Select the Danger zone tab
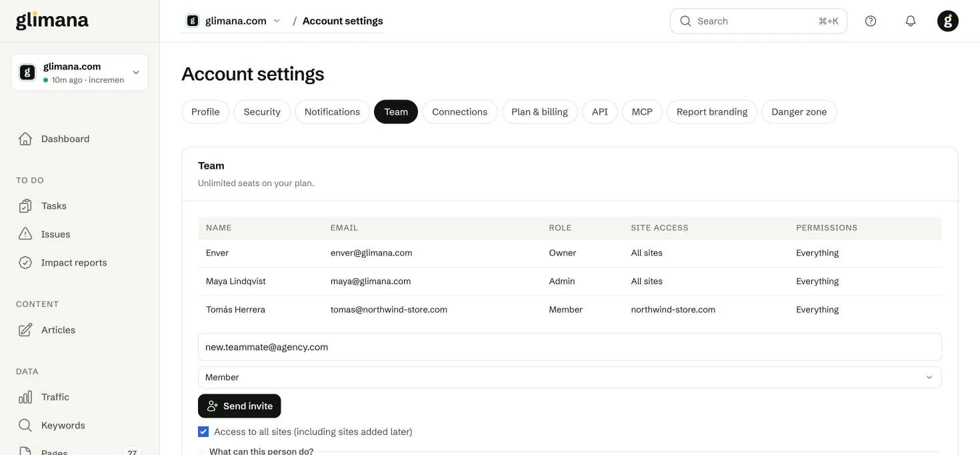This screenshot has height=455, width=980. [799, 112]
